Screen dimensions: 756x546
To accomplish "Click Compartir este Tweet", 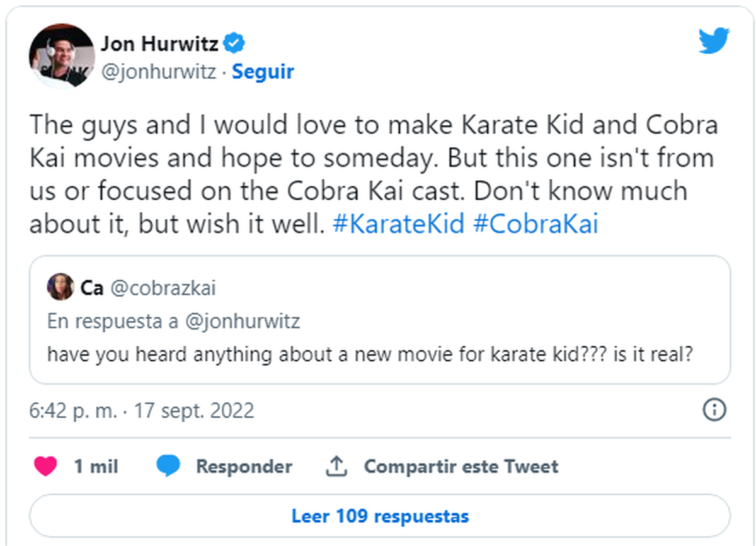I will 461,467.
